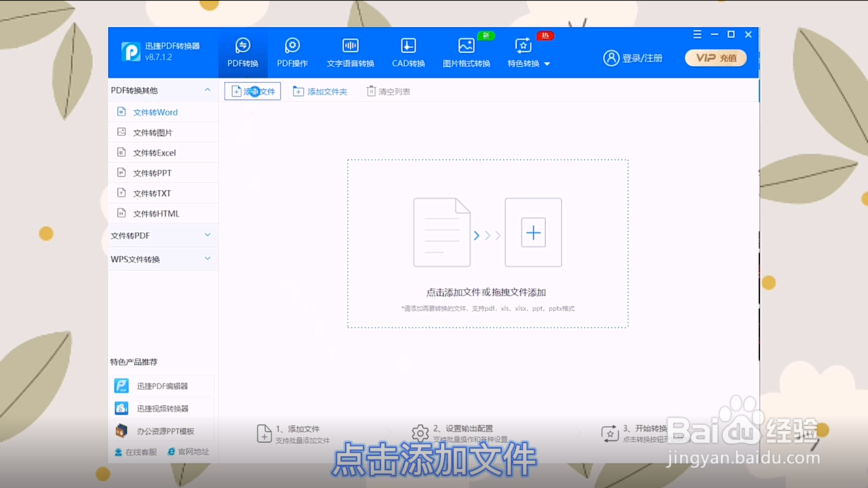Click the TXT icon beside 文件转TXT
Image resolution: width=868 pixels, height=488 pixels.
point(121,193)
